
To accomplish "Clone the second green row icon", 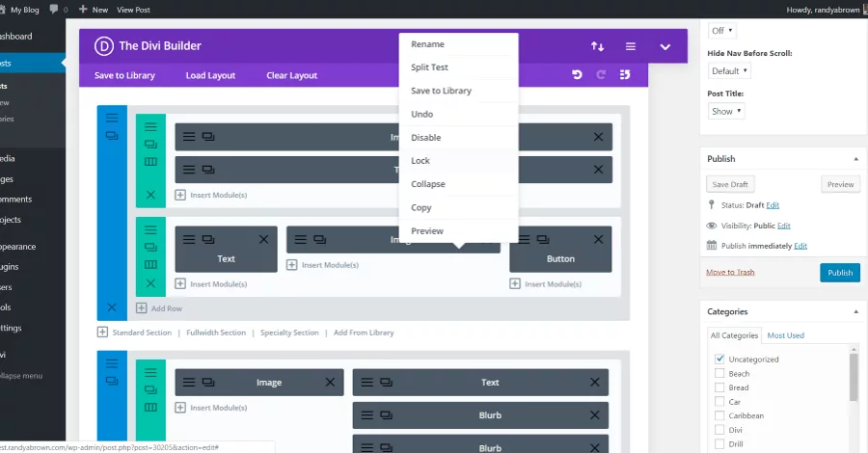I will 150,247.
